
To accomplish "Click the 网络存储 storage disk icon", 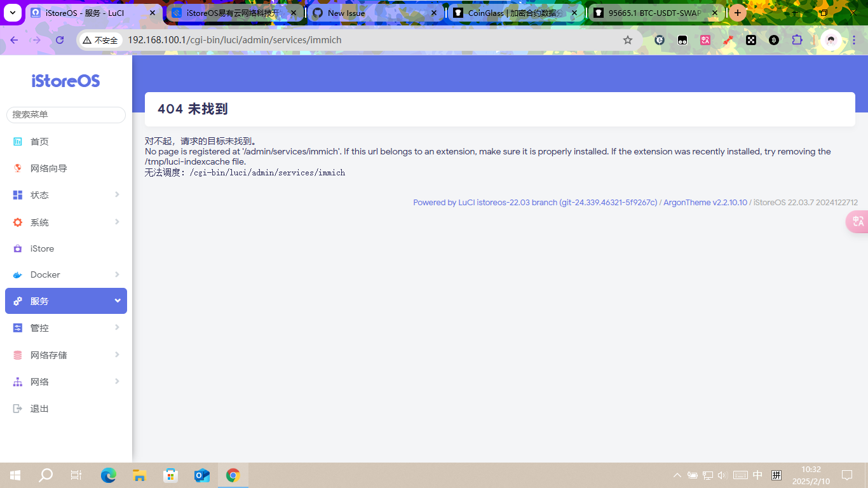I will [x=18, y=355].
